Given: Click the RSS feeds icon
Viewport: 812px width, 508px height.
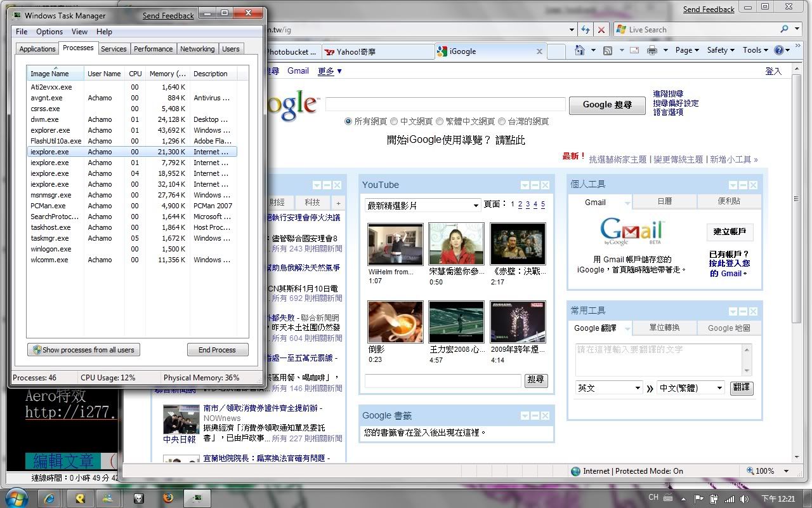Looking at the screenshot, I should [x=608, y=51].
